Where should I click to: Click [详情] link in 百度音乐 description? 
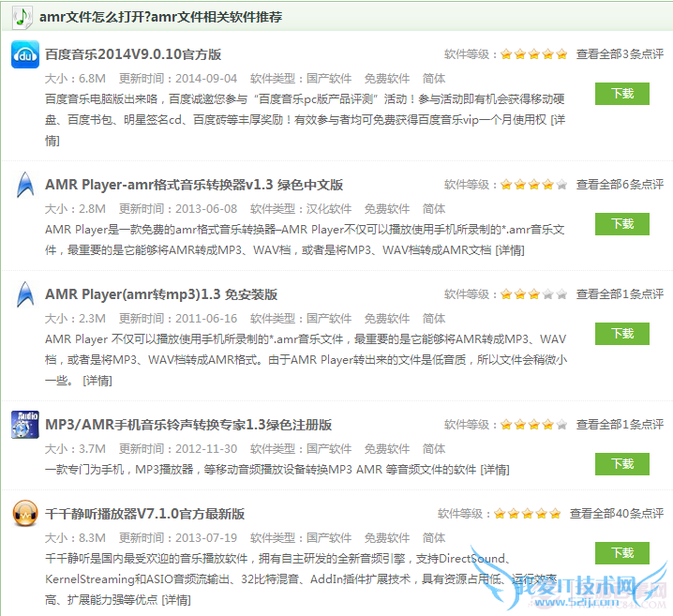558,120
